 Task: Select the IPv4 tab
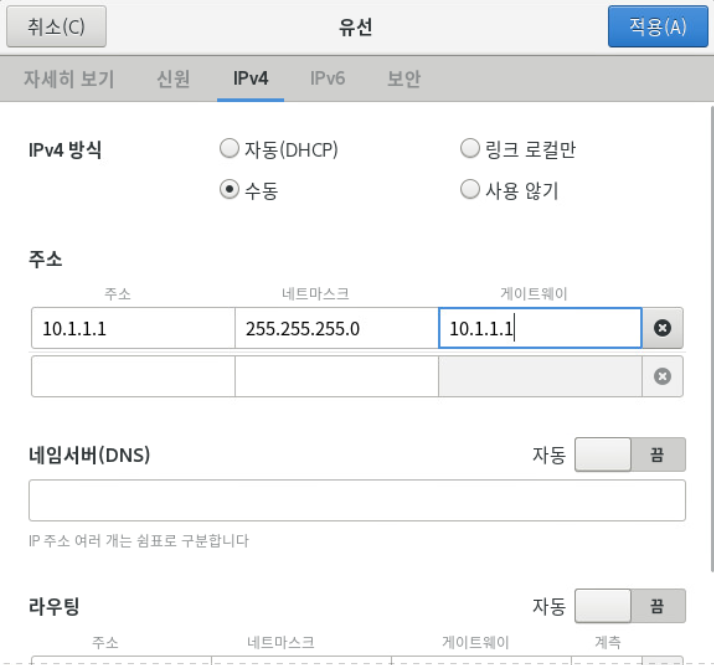(250, 79)
